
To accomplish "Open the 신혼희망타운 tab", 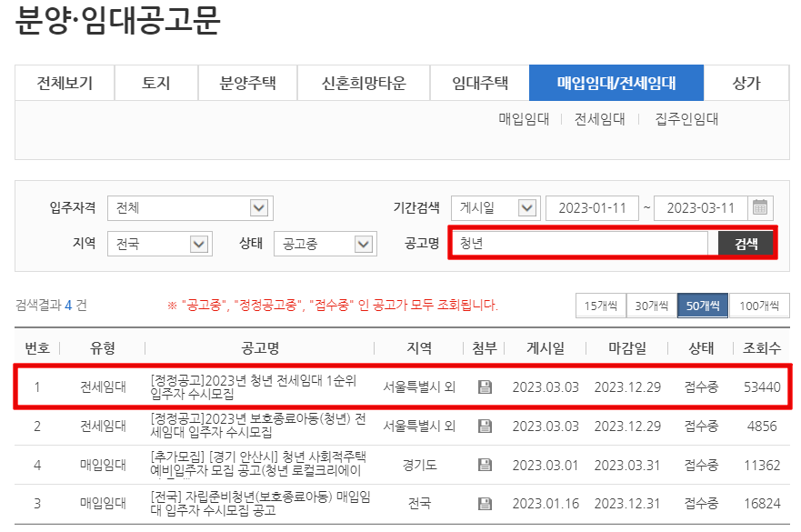I will point(363,83).
